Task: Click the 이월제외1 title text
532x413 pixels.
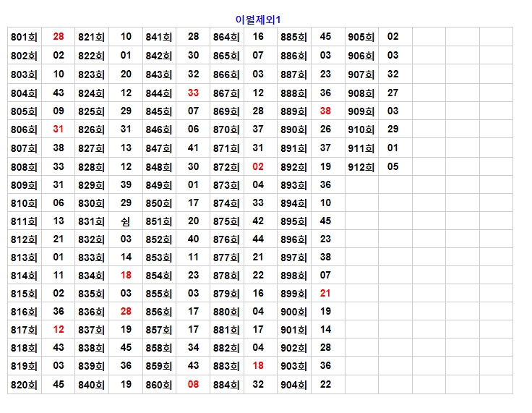Action: [258, 19]
